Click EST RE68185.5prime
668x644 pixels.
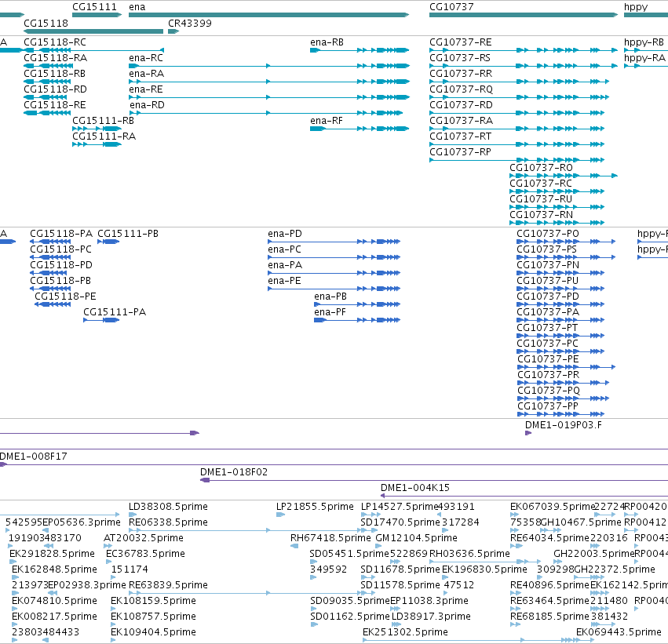549,617
